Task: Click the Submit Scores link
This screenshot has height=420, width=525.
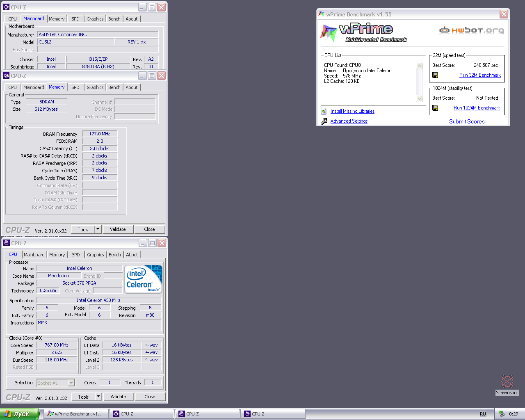Action: pos(467,121)
